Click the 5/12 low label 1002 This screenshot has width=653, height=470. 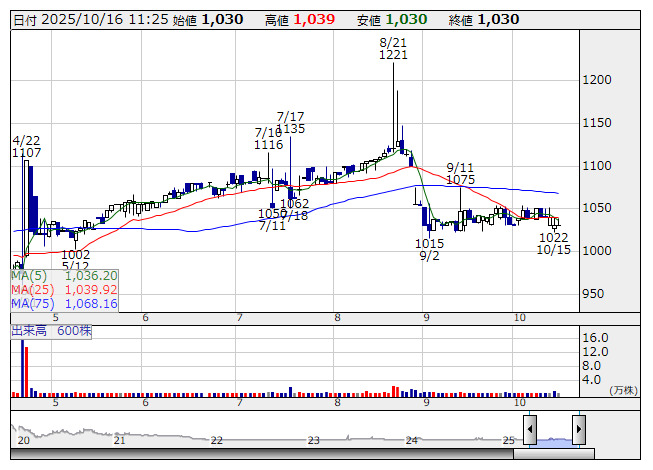point(75,255)
